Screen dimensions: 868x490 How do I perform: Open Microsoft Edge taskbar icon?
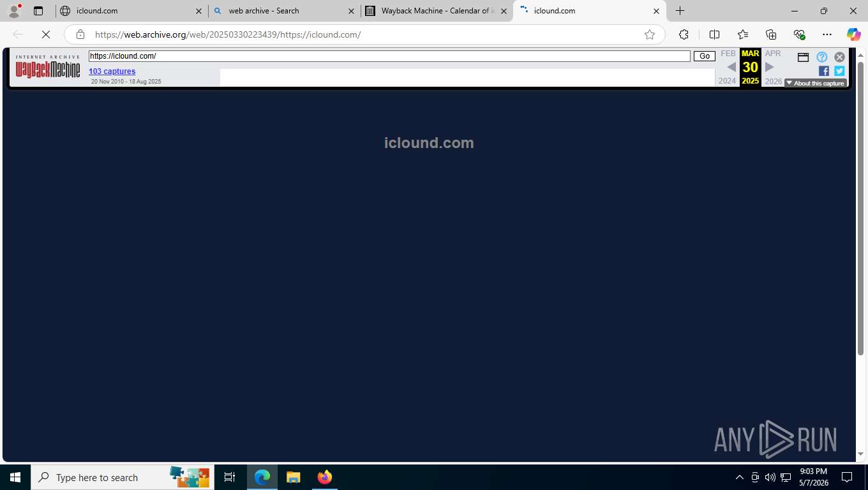coord(262,477)
